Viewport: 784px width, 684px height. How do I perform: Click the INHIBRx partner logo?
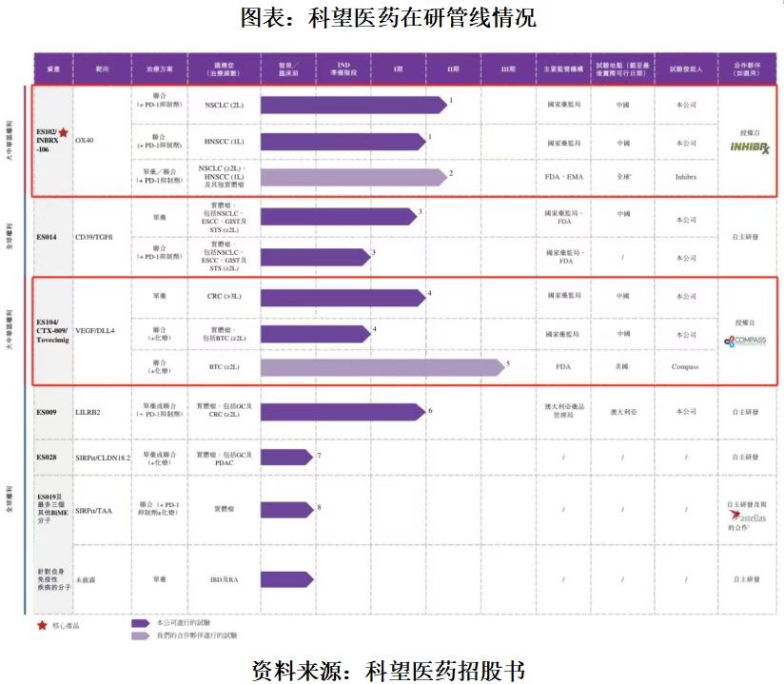750,147
